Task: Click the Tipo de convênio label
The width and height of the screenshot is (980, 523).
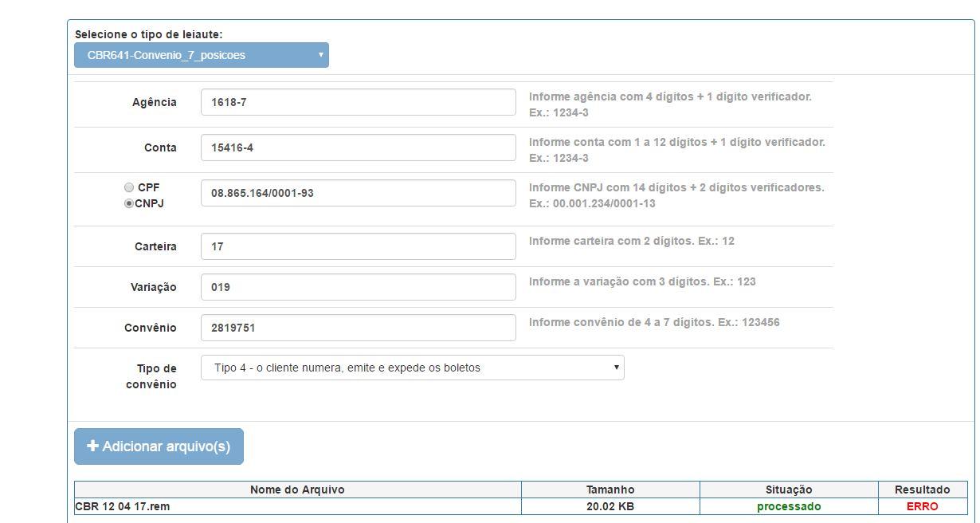Action: 151,376
